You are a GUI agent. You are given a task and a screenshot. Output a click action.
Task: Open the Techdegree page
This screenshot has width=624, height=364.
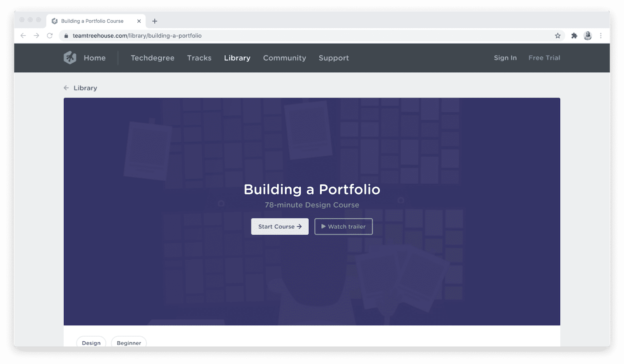pos(152,58)
